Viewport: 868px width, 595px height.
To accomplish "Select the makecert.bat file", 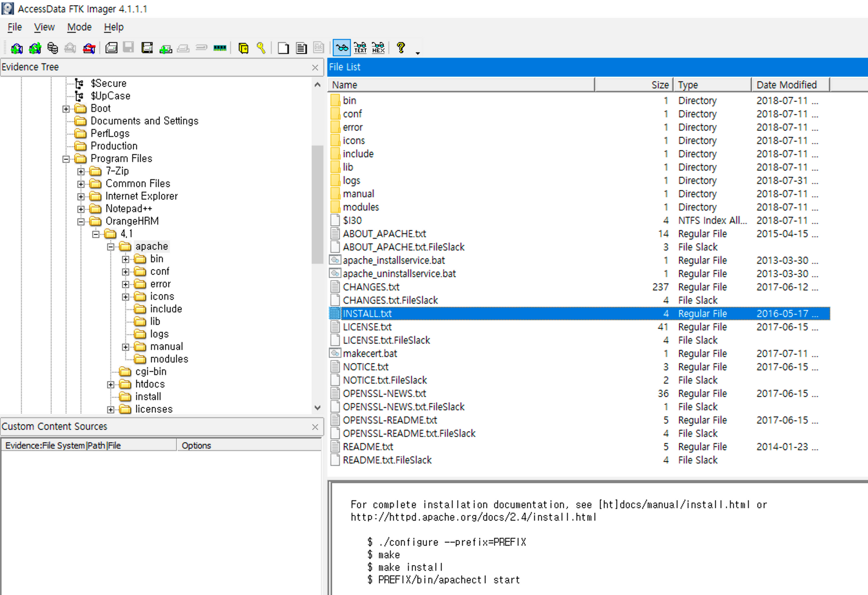I will point(370,354).
